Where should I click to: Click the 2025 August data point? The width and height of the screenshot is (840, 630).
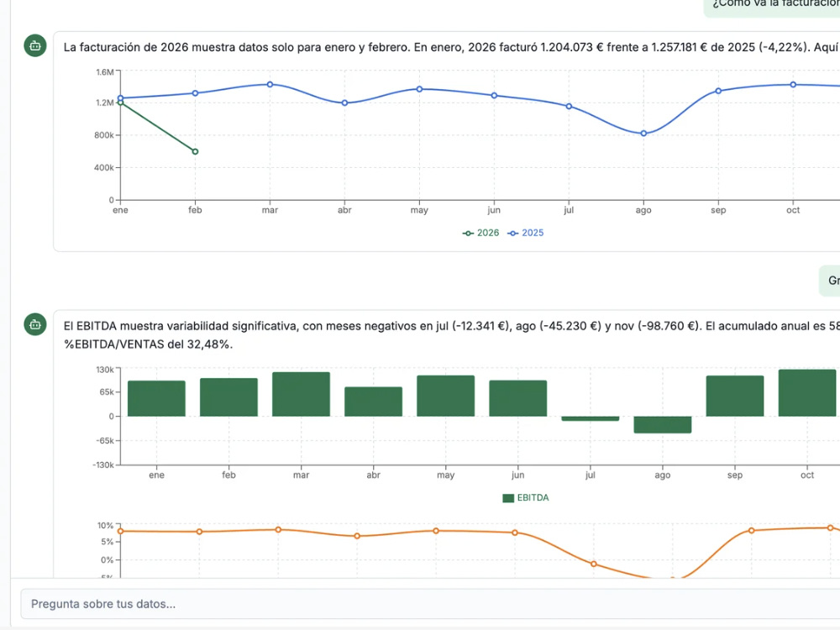(643, 134)
